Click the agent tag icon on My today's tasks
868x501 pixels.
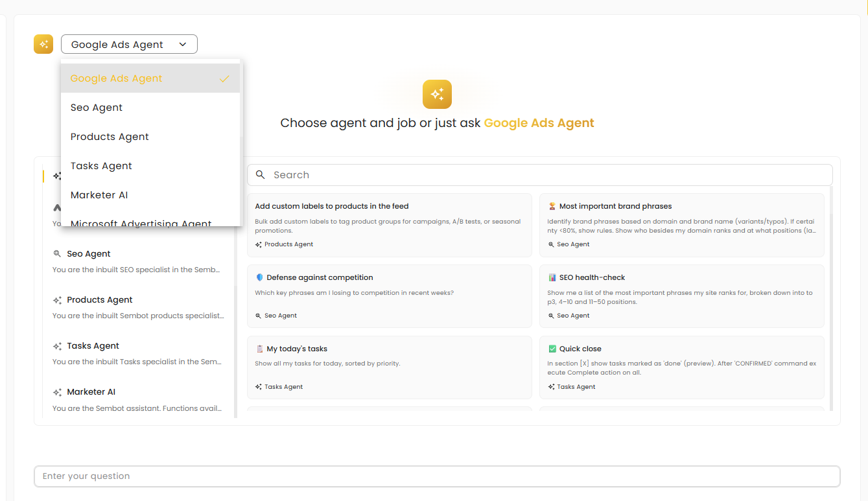tap(259, 387)
